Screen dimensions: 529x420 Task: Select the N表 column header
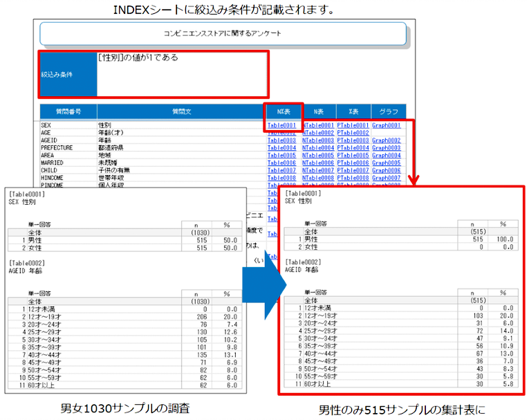(319, 111)
